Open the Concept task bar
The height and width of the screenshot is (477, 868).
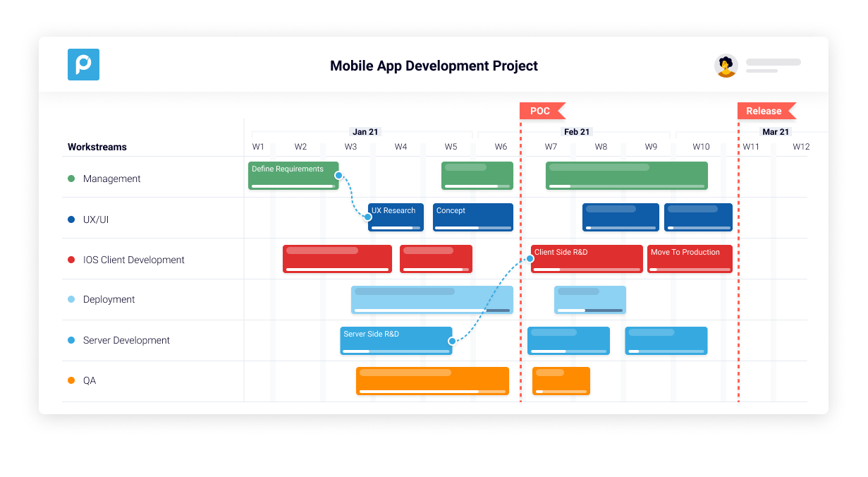click(x=473, y=217)
